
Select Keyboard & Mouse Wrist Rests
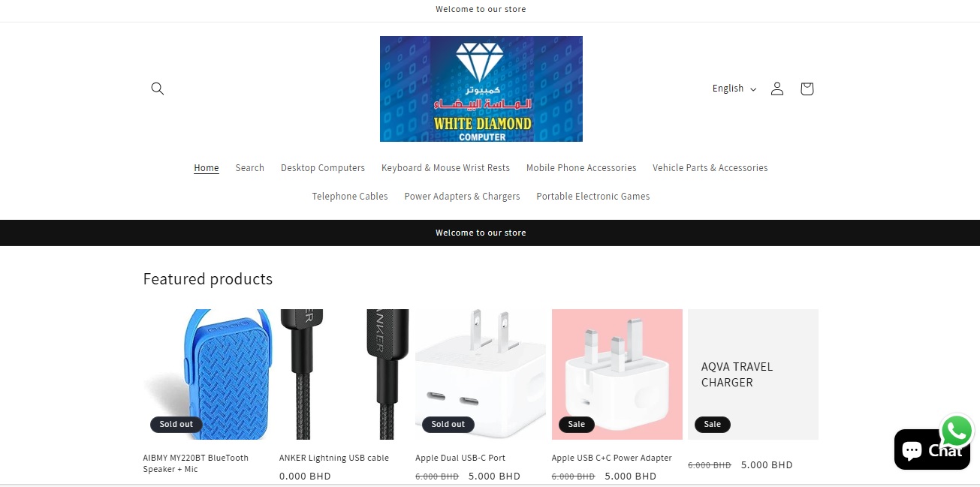coord(445,168)
